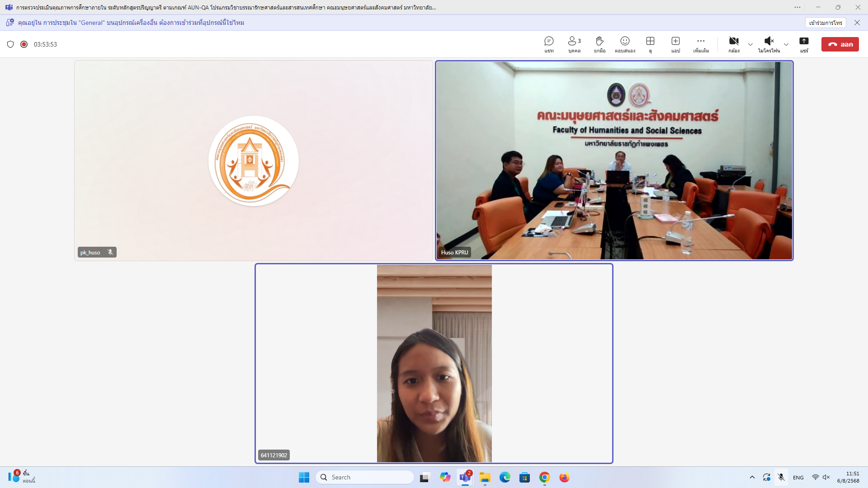
Task: Dismiss the other-device notification banner
Action: [x=857, y=23]
